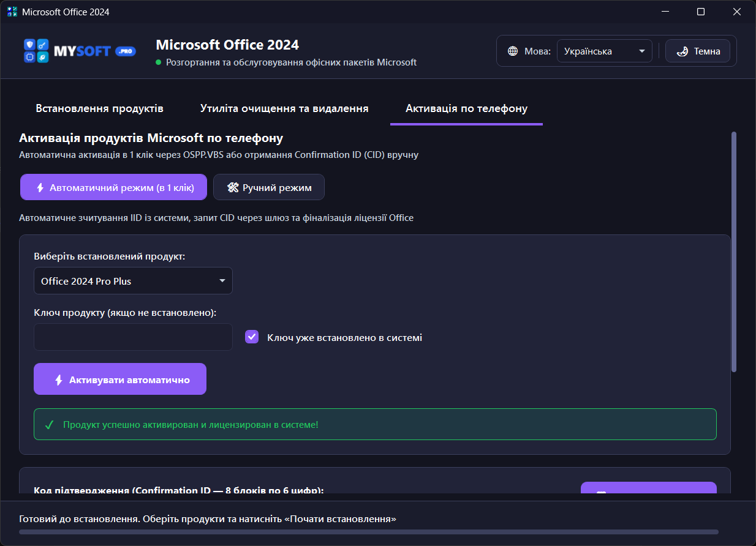Click the green checkmark success icon
The image size is (756, 546).
[49, 425]
